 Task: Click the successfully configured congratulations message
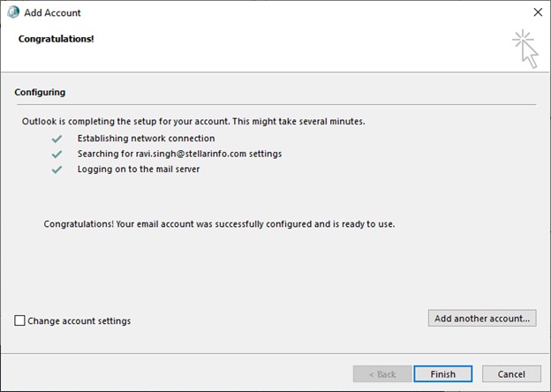point(219,224)
